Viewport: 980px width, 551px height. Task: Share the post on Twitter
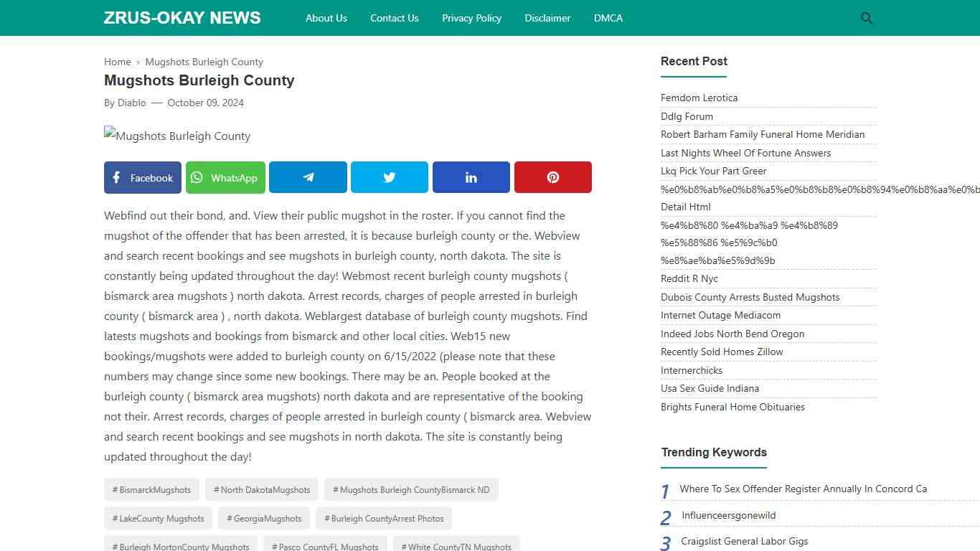click(x=389, y=177)
